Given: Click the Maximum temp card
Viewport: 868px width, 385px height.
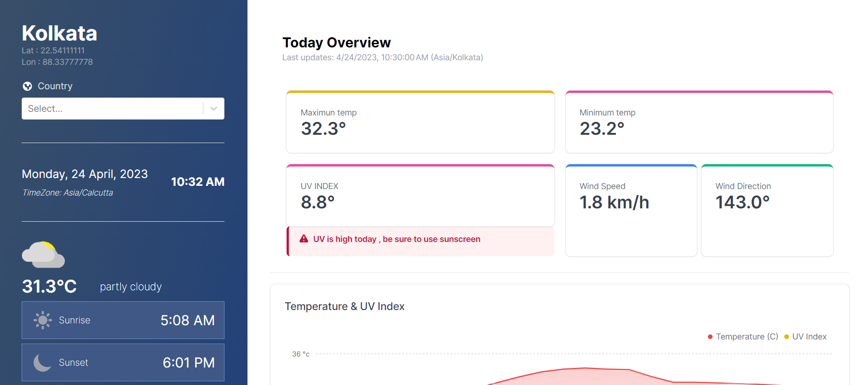Looking at the screenshot, I should point(420,122).
